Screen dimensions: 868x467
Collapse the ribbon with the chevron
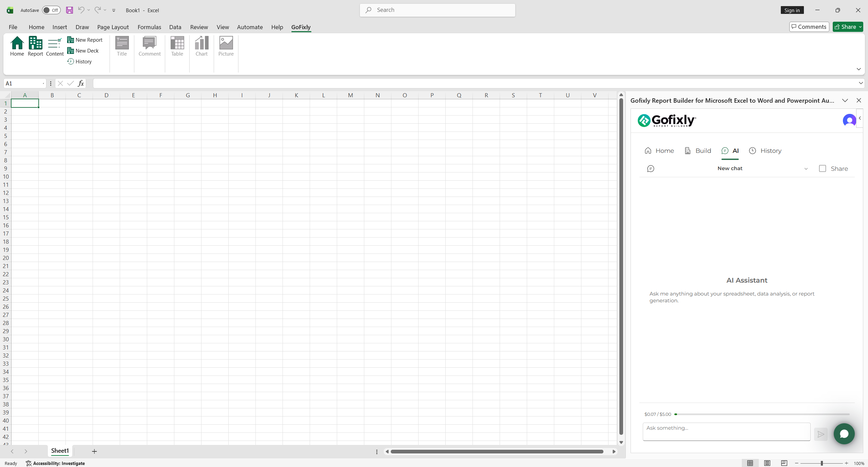(x=859, y=69)
